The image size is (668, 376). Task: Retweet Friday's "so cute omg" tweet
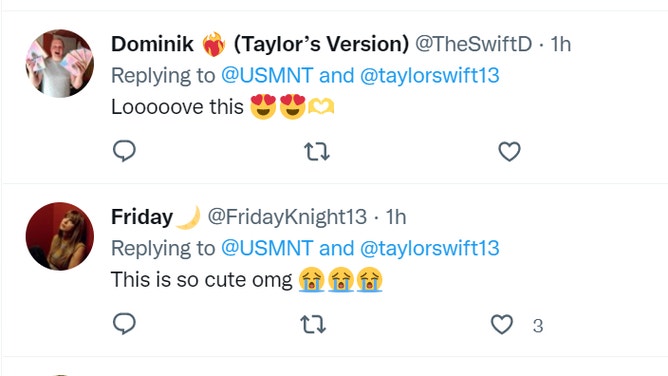pyautogui.click(x=313, y=324)
